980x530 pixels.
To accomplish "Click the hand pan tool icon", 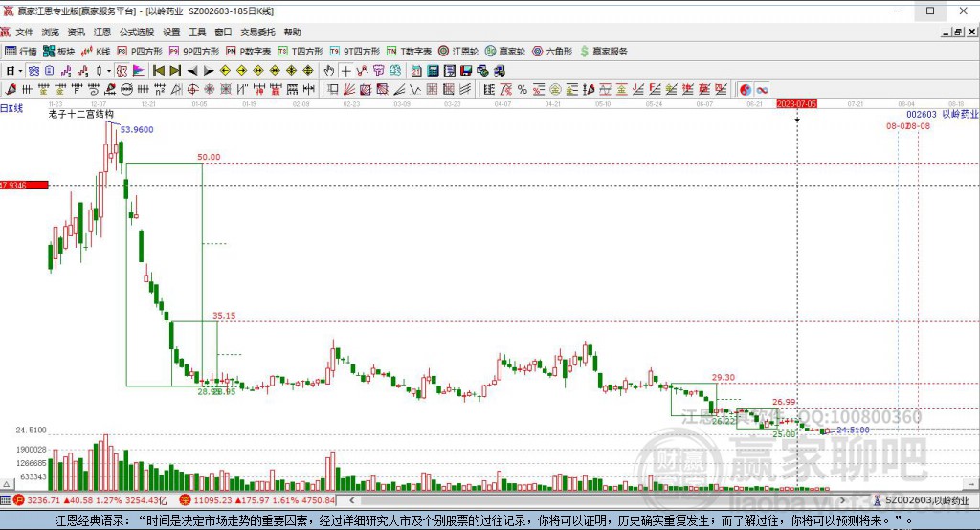I will click(x=329, y=71).
